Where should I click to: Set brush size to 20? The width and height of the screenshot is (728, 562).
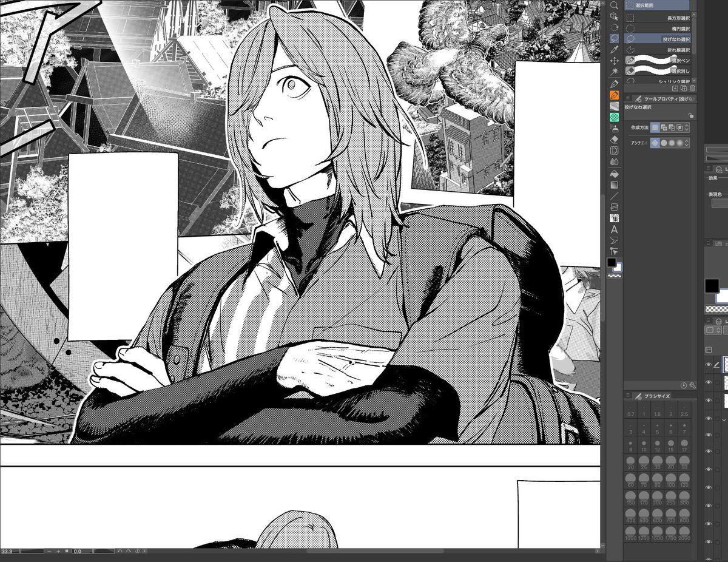click(630, 462)
